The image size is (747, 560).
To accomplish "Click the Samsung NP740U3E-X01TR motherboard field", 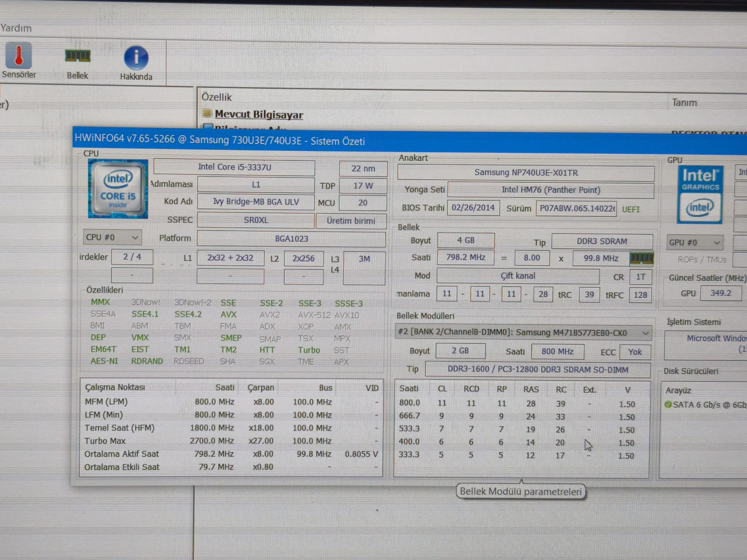I will coord(526,173).
